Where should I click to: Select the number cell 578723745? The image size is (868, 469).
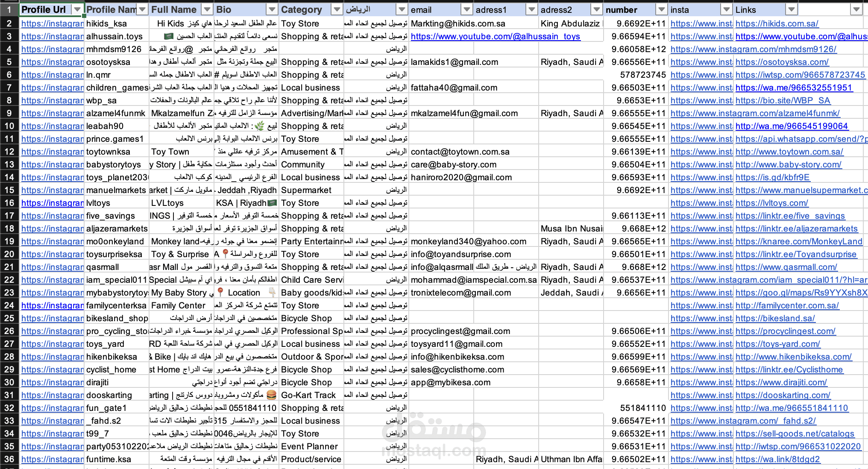[x=636, y=75]
